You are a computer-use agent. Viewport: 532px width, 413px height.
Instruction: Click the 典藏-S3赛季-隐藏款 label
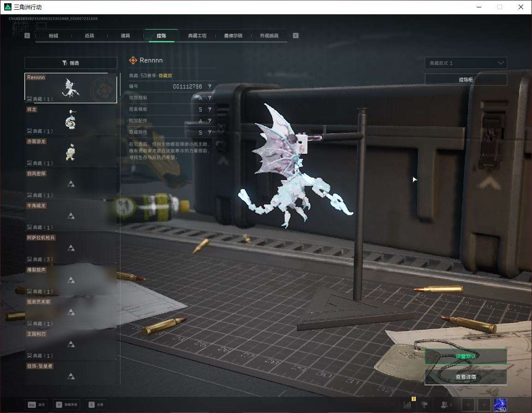pos(151,76)
